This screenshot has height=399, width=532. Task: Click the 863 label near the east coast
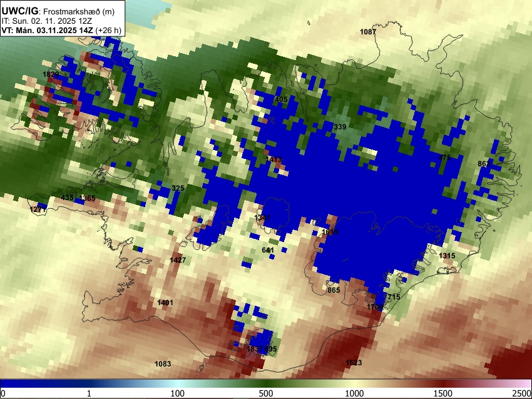(484, 164)
